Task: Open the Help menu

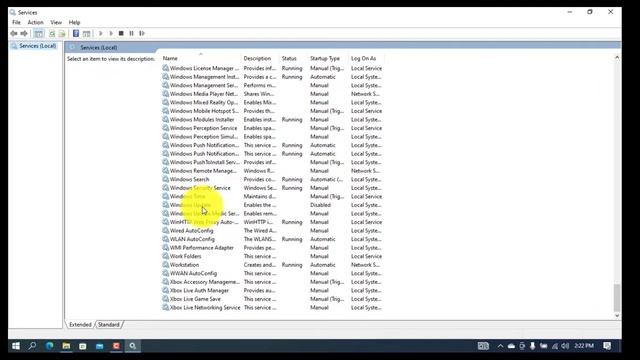Action: click(x=74, y=22)
